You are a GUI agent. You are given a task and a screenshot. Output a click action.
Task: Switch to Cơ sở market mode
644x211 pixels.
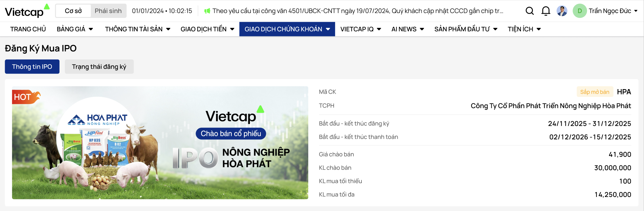[73, 11]
